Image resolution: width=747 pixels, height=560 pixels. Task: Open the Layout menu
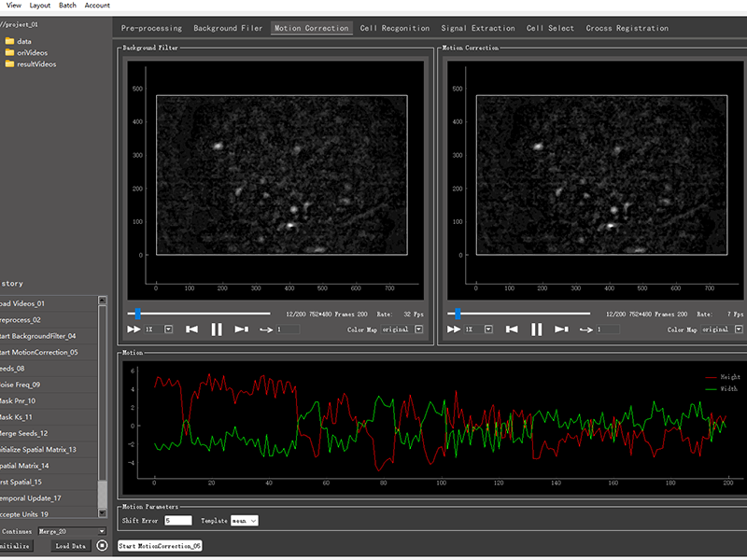click(39, 6)
